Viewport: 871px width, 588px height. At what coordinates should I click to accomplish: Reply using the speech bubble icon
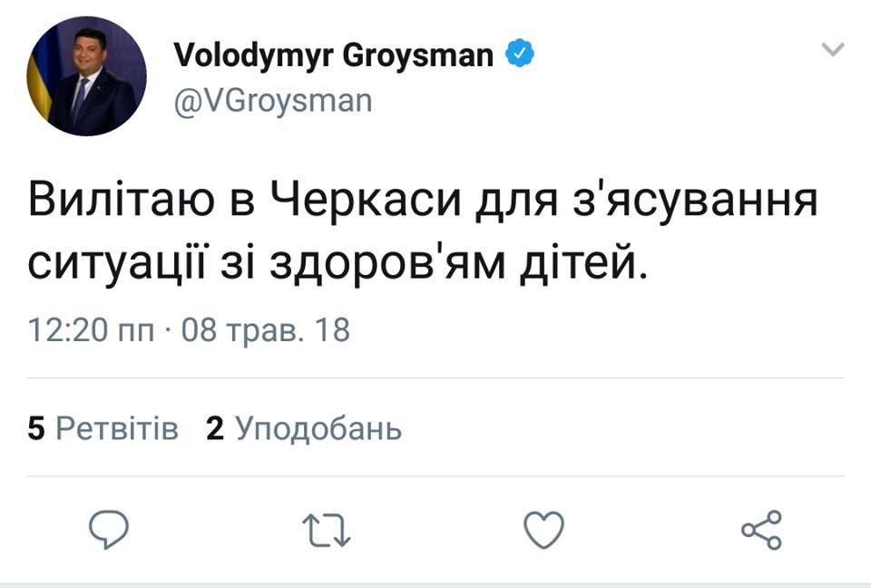(x=109, y=530)
